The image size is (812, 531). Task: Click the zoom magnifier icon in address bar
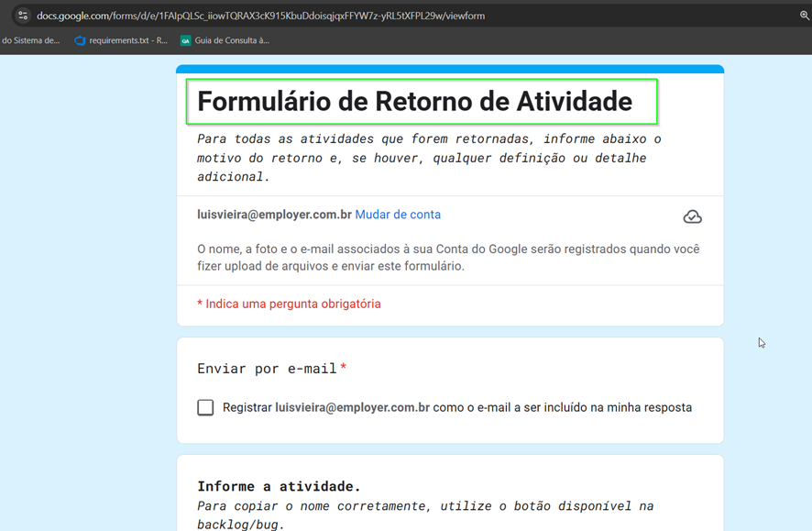tap(805, 16)
